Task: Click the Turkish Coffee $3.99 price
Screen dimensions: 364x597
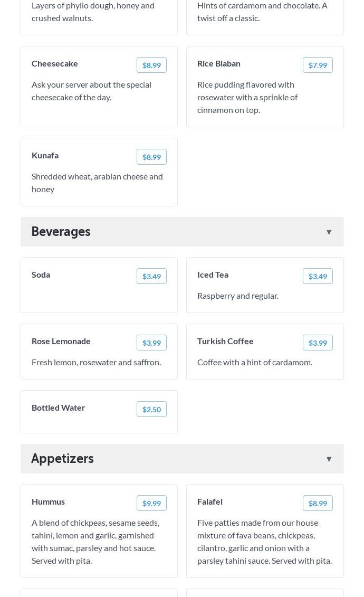Action: [x=318, y=343]
